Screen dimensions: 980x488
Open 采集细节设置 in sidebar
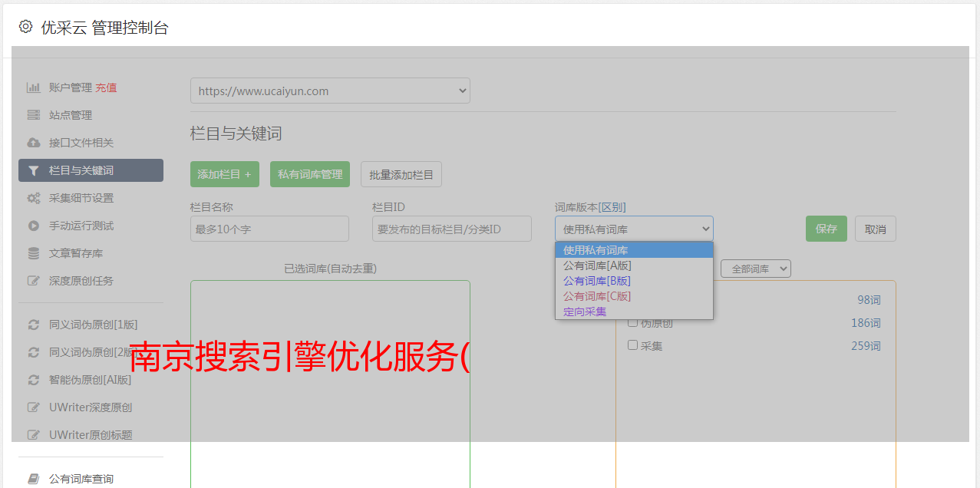click(x=81, y=198)
